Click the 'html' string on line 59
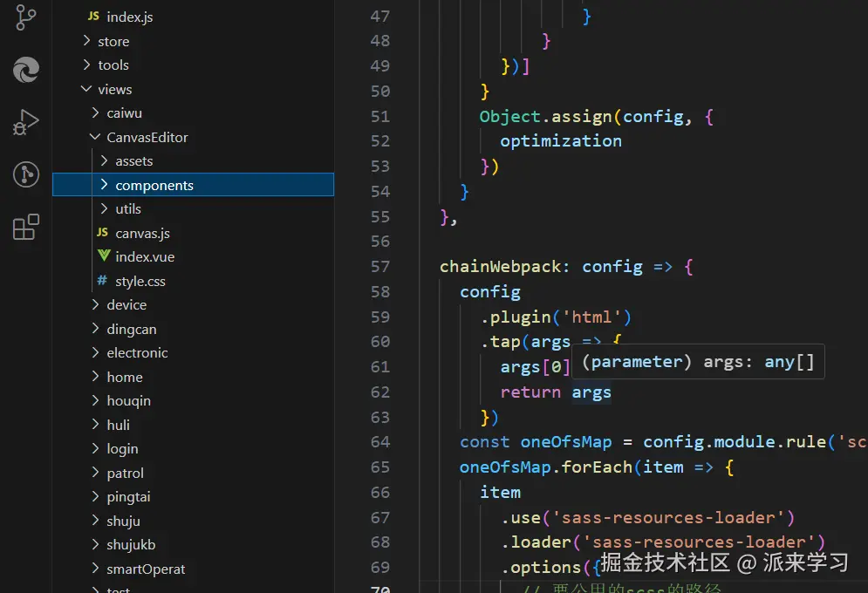The image size is (868, 593). coord(591,317)
